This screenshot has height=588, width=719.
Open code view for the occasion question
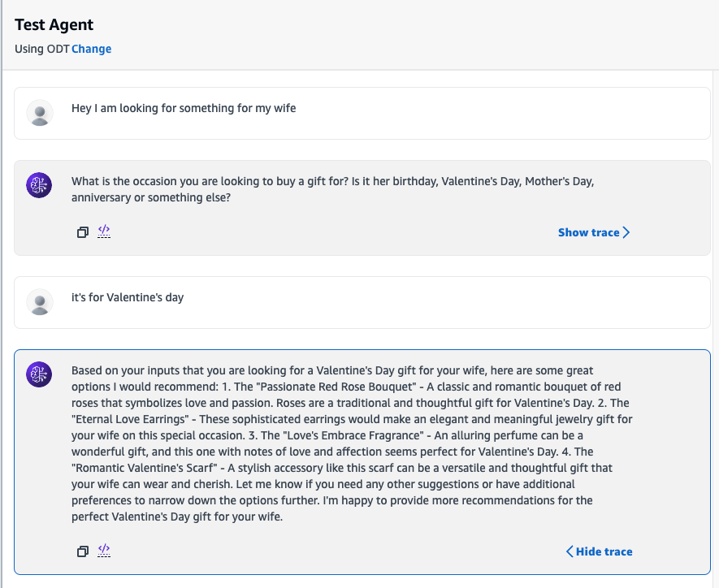[x=104, y=231]
